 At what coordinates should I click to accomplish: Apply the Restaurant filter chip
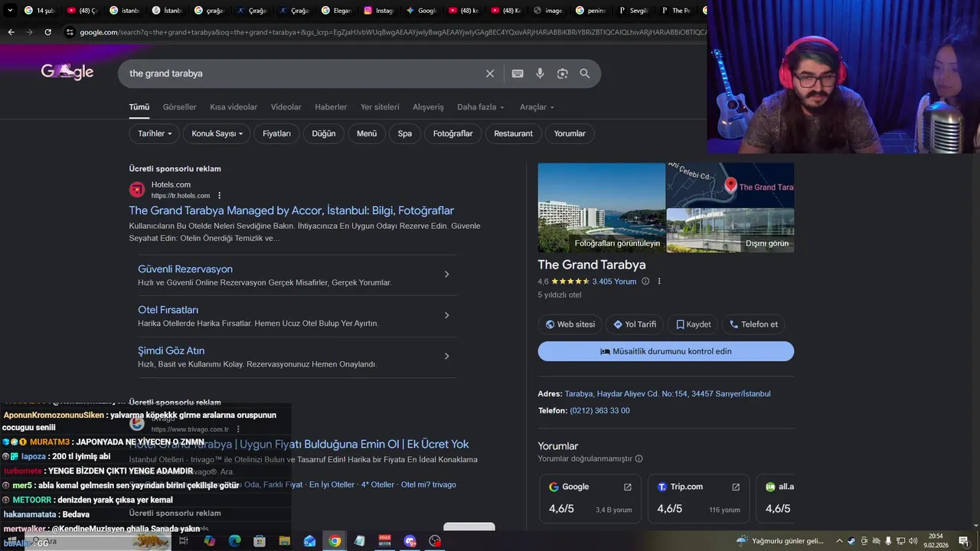coord(513,134)
